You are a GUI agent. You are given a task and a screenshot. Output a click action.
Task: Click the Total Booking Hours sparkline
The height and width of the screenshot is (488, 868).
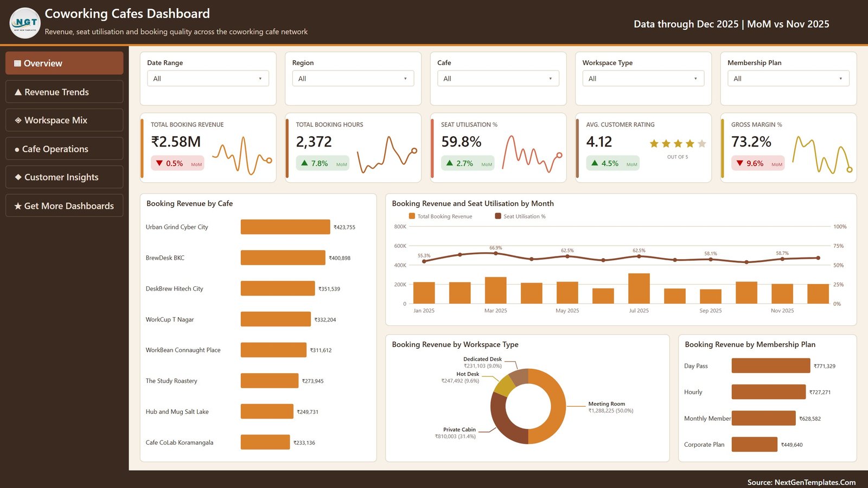click(387, 155)
